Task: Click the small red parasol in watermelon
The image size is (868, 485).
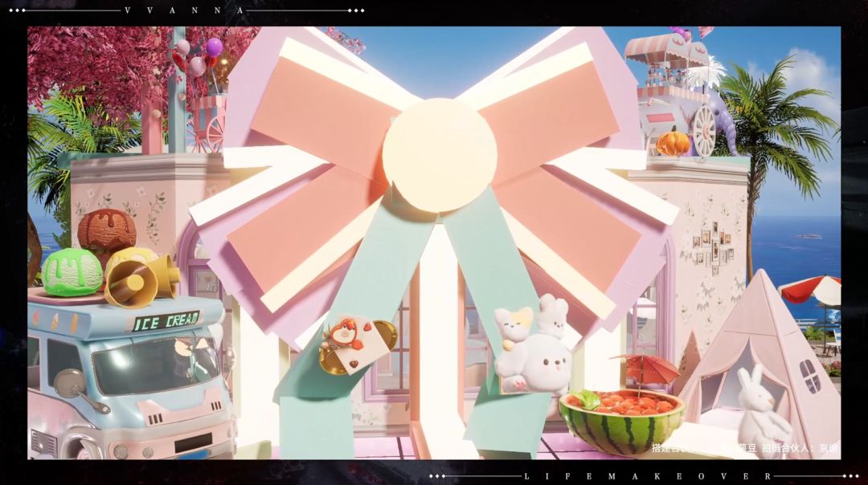Action: pos(646,369)
